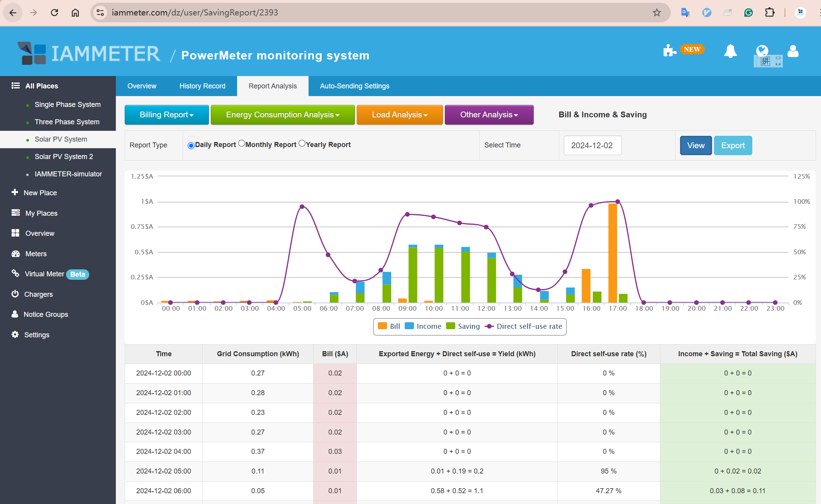Click the green Saving bar at 09:00
Image resolution: width=821 pixels, height=504 pixels.
[x=413, y=275]
